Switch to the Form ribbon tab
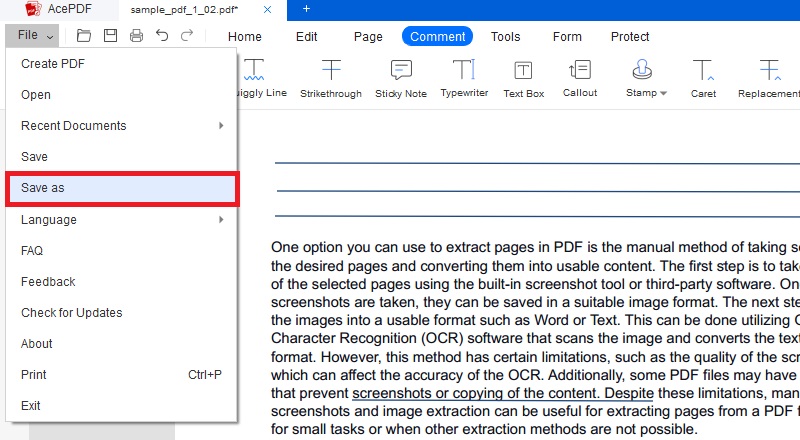This screenshot has width=800, height=440. point(567,37)
